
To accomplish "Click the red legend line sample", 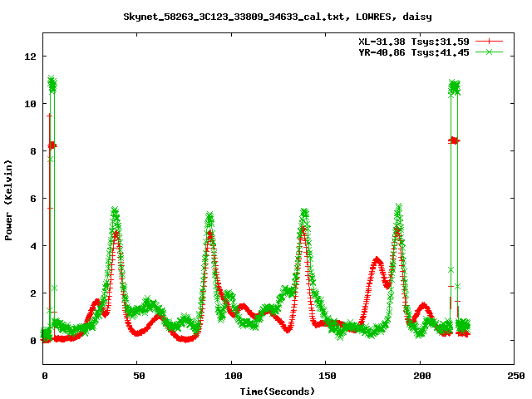I will [489, 42].
